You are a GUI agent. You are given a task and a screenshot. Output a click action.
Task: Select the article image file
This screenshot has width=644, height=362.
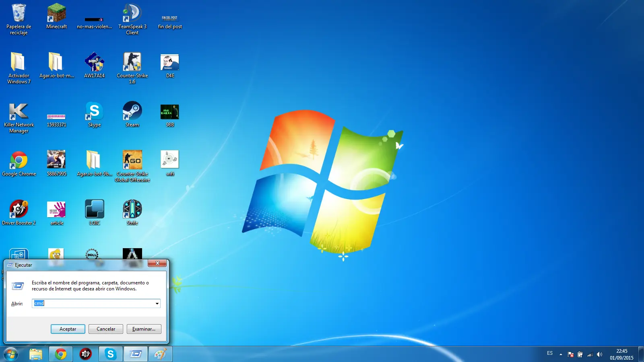(x=56, y=213)
